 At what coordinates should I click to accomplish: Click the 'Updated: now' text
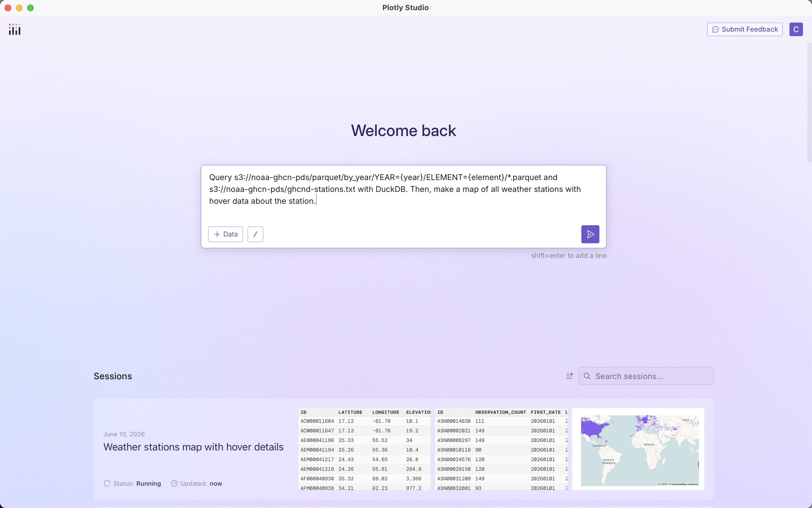(x=201, y=483)
